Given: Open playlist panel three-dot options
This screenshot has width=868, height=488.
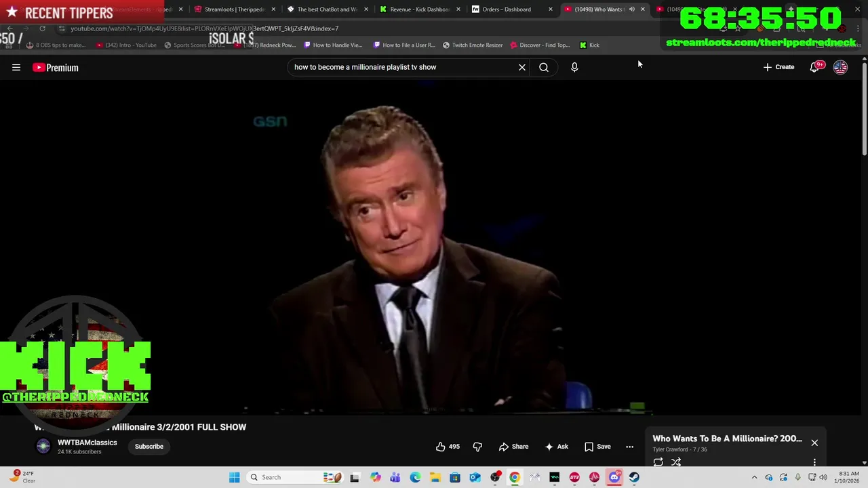Looking at the screenshot, I should click(814, 462).
